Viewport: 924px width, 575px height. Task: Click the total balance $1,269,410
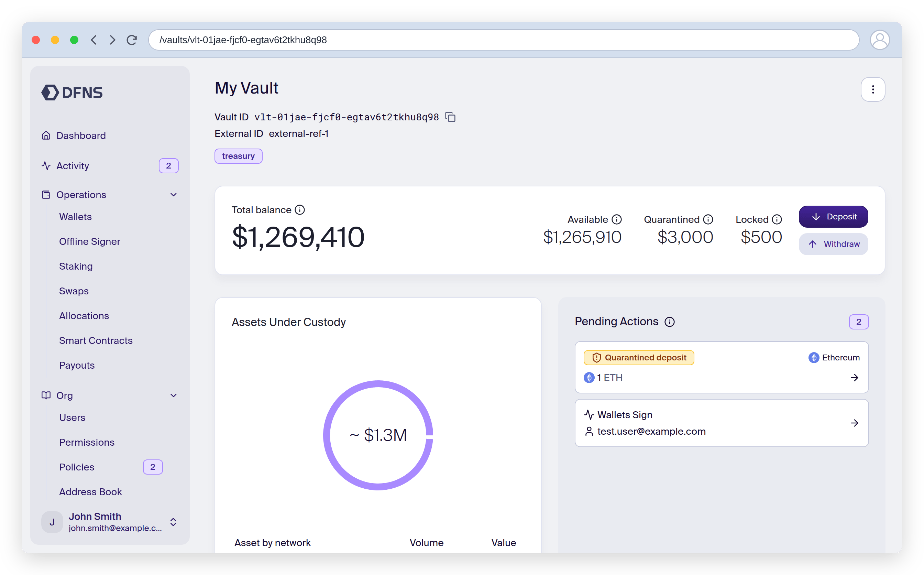coord(298,237)
